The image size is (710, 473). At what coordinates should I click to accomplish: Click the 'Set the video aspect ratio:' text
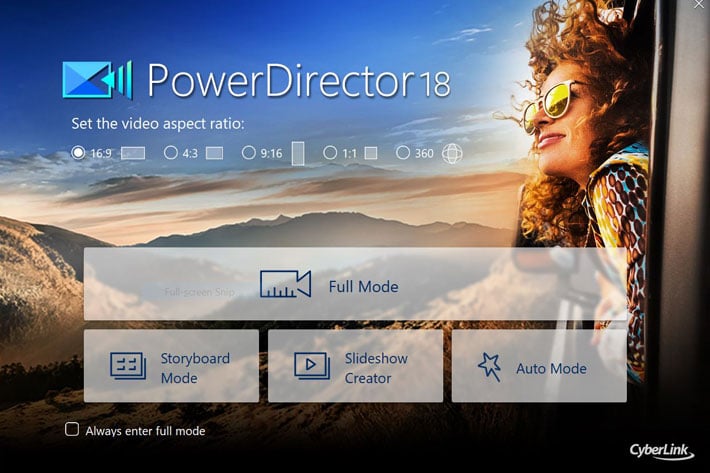[x=158, y=124]
